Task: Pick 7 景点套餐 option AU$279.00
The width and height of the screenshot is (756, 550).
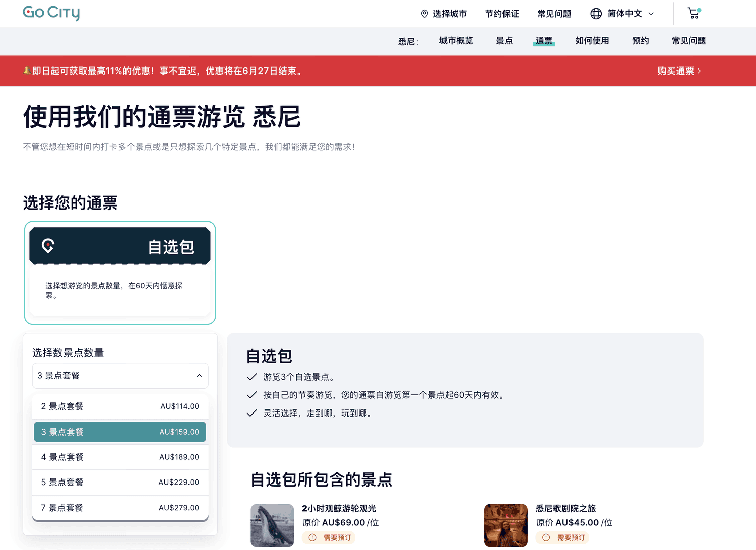Action: 120,508
